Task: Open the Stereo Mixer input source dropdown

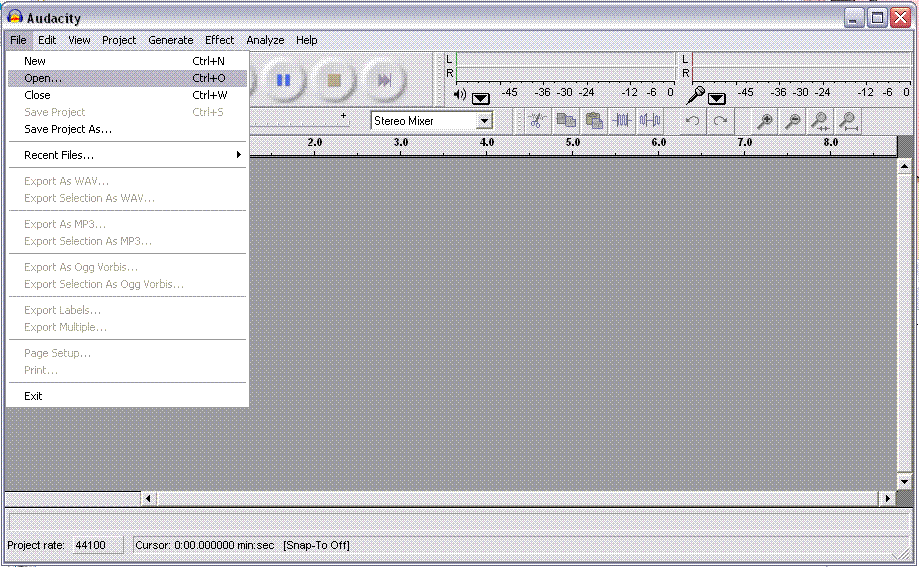Action: [484, 121]
